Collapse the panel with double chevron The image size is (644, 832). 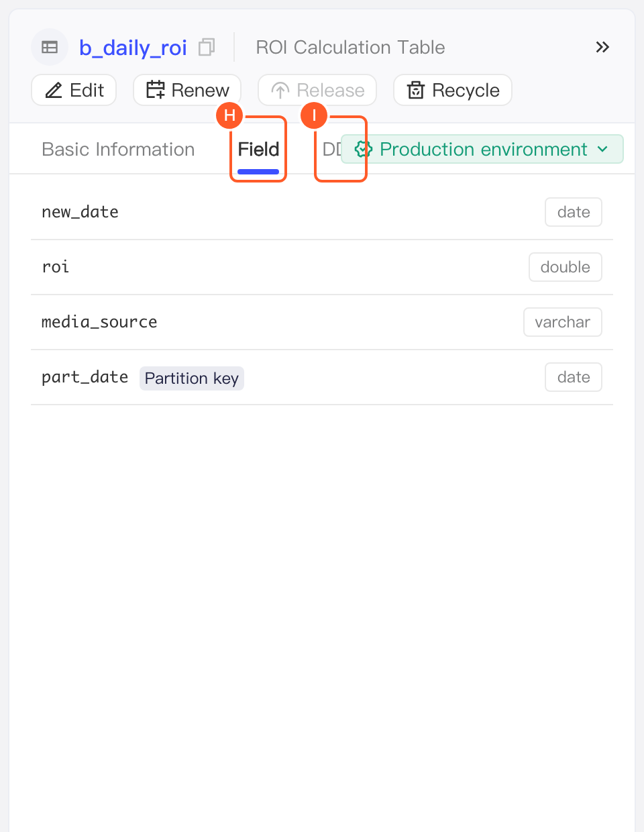click(x=602, y=47)
